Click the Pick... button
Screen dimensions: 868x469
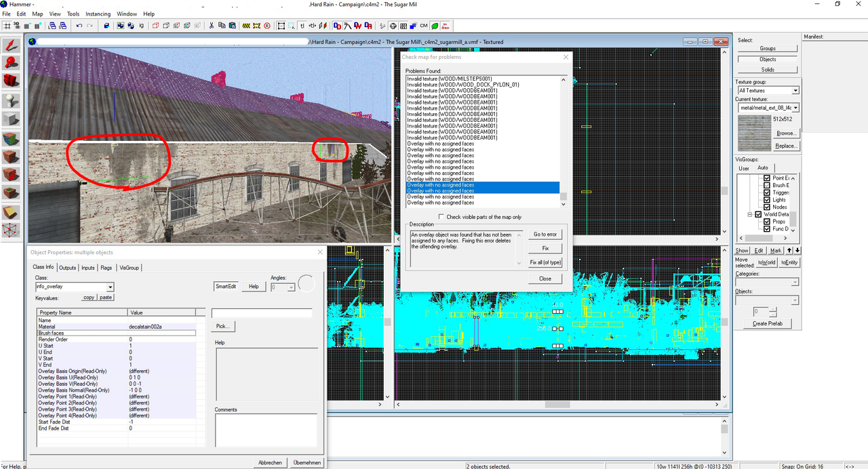(222, 326)
